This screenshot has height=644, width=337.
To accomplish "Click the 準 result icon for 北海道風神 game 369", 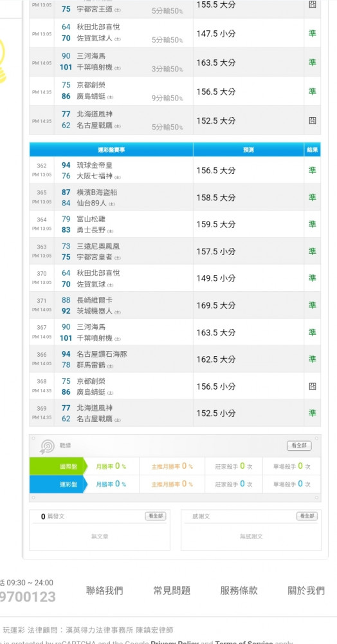I will [x=313, y=413].
